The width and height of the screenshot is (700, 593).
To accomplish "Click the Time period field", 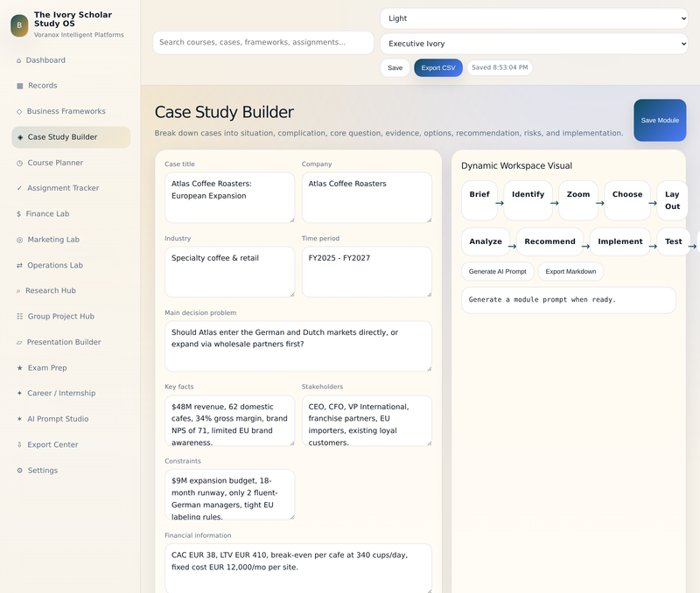I will [x=367, y=272].
